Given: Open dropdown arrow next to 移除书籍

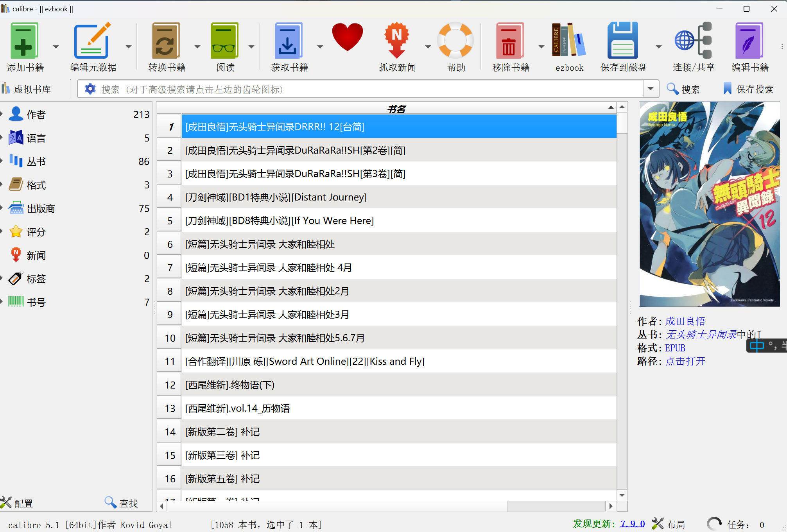Looking at the screenshot, I should (x=541, y=47).
